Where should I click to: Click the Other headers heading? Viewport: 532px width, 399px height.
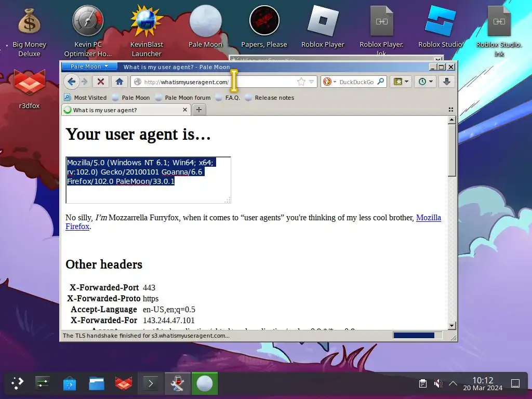point(104,264)
